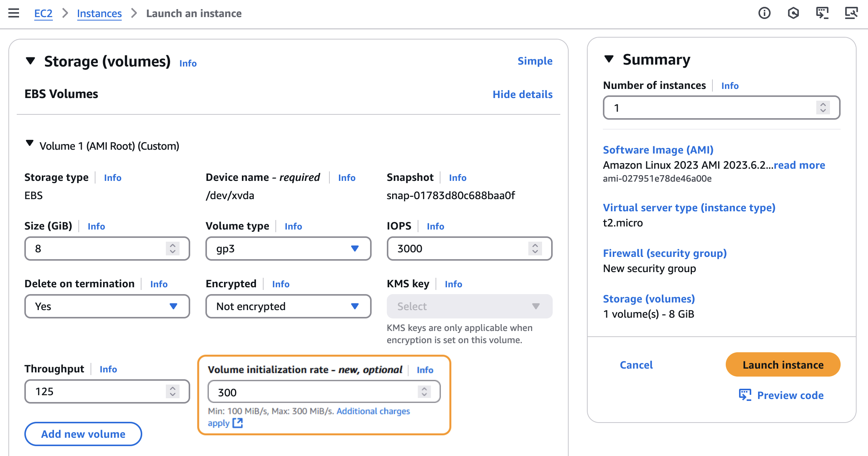Screen dimensions: 868x456
Task: Click the info circle icon in top bar
Action: pos(764,13)
